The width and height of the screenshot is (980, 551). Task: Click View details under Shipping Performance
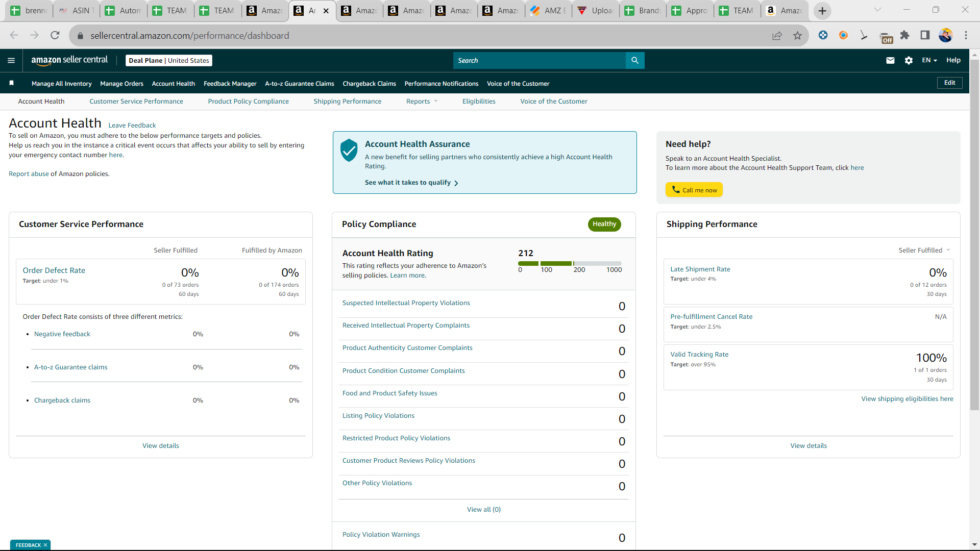point(808,445)
